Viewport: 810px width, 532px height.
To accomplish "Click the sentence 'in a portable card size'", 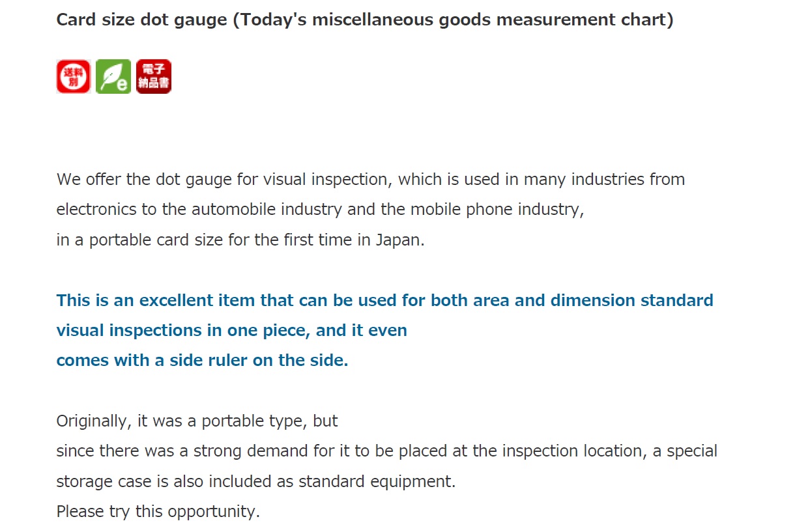I will [240, 240].
